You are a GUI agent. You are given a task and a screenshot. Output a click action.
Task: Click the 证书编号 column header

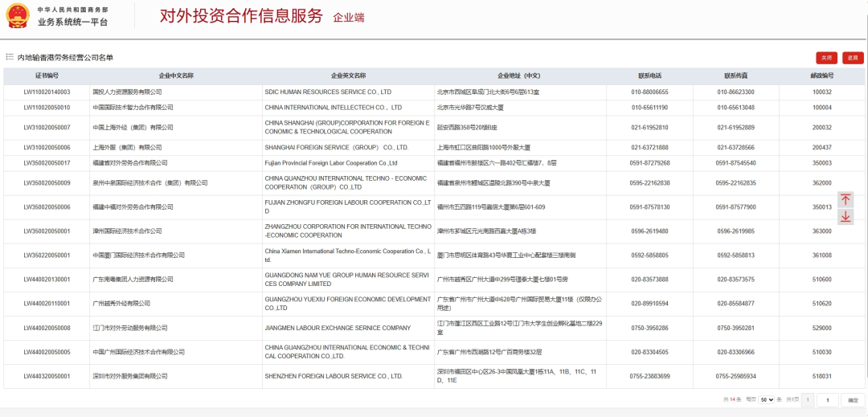pyautogui.click(x=47, y=76)
